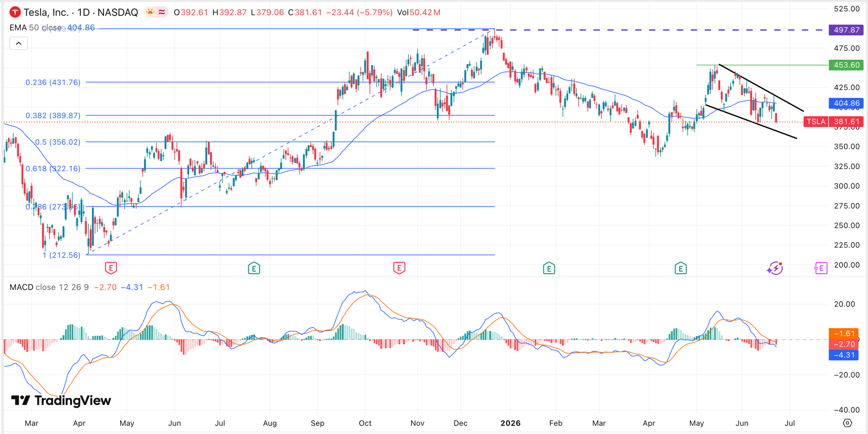Select the lower black wedge trendline
Image resolution: width=868 pixels, height=434 pixels.
pos(751,122)
